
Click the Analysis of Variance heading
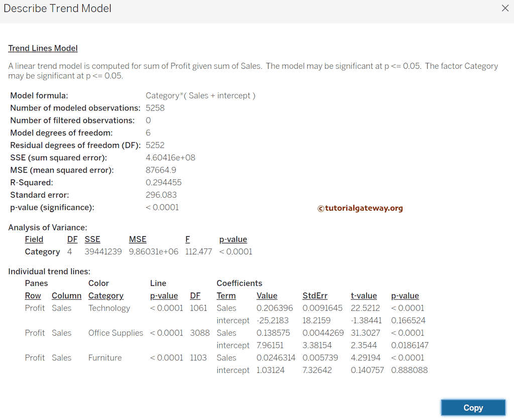click(x=48, y=227)
